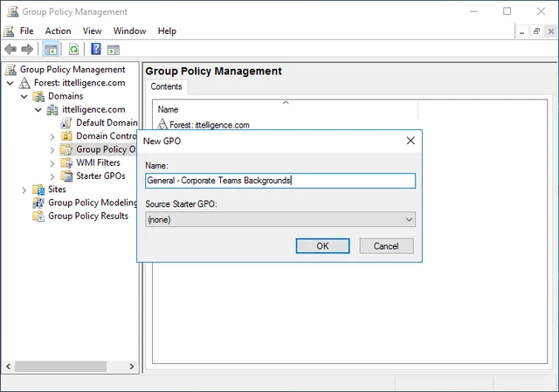Collapse the Domains node
Image resolution: width=559 pixels, height=392 pixels.
tap(24, 97)
